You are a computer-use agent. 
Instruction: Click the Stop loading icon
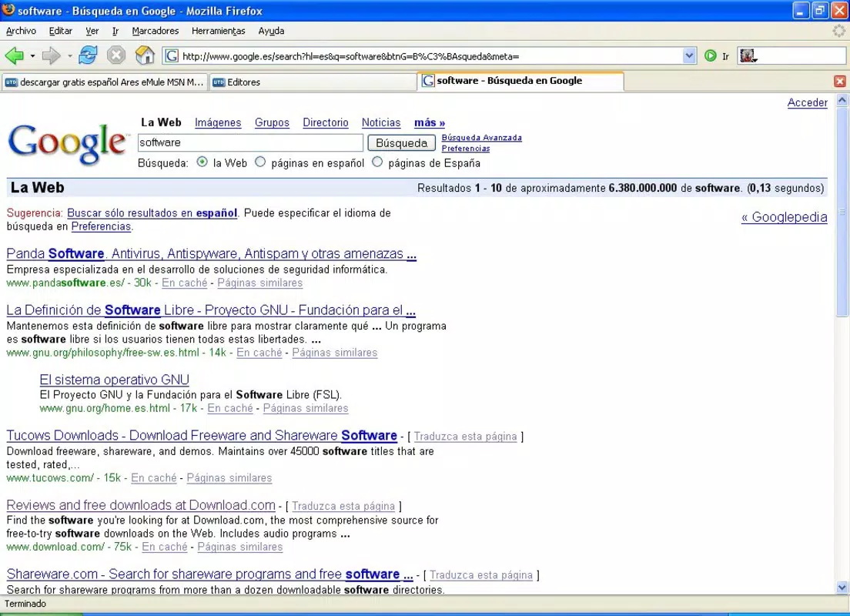click(115, 55)
